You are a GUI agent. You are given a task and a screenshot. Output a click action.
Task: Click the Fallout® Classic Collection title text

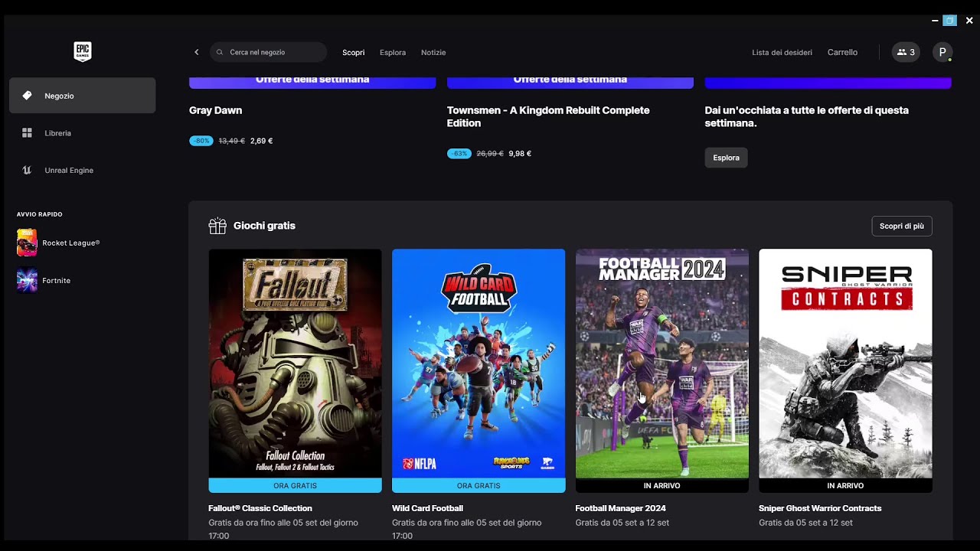click(260, 508)
